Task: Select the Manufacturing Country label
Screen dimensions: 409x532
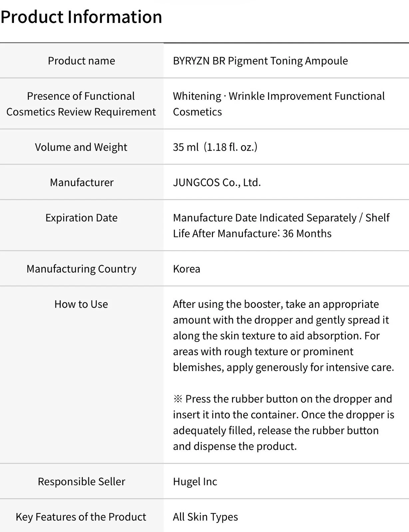Action: pos(82,269)
